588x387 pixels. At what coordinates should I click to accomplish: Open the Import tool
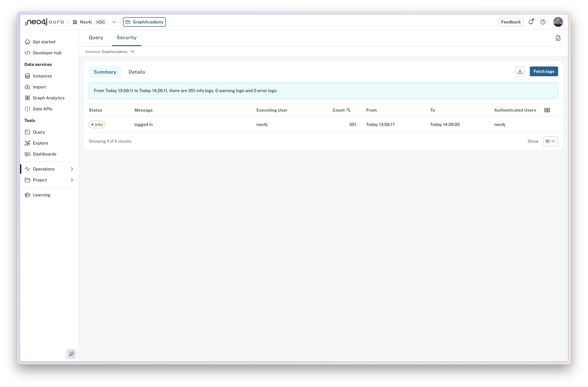point(39,87)
